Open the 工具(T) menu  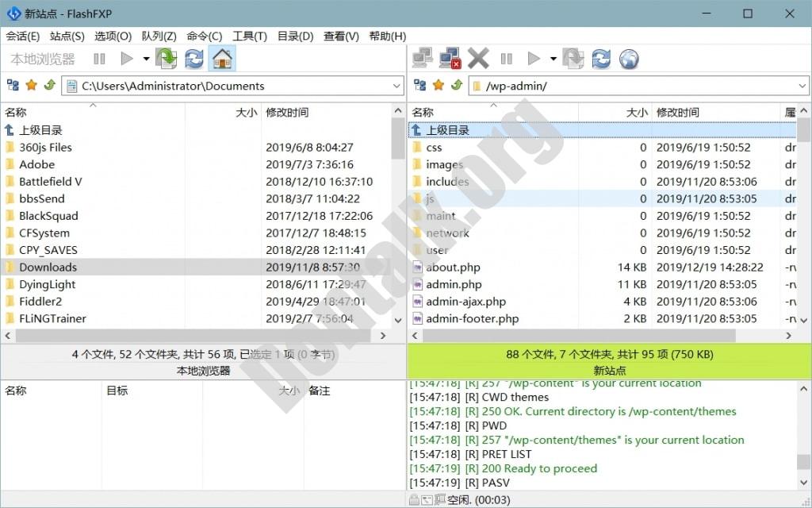tap(249, 37)
